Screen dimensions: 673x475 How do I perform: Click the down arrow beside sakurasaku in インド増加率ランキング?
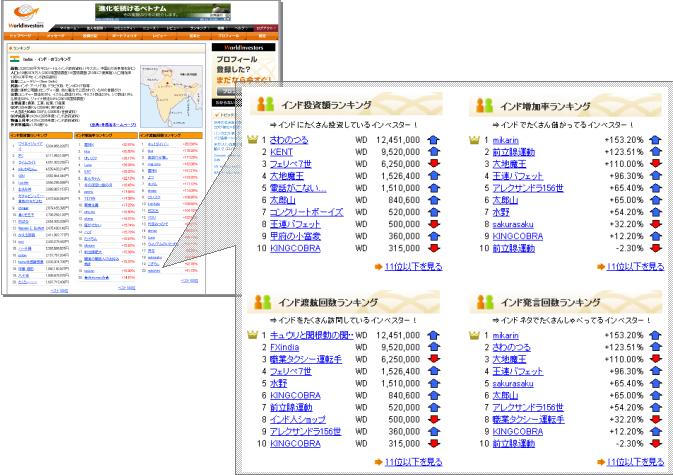(x=655, y=224)
